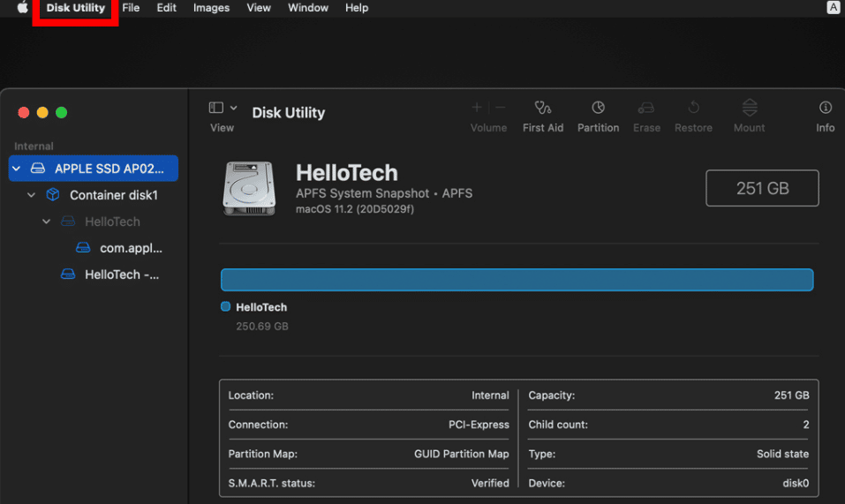845x504 pixels.
Task: Open the Disk Utility app menu
Action: (x=75, y=8)
